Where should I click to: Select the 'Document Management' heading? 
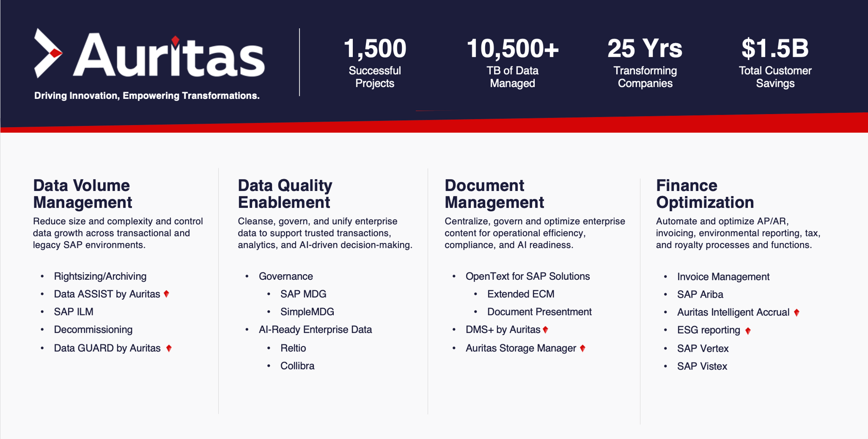click(494, 194)
